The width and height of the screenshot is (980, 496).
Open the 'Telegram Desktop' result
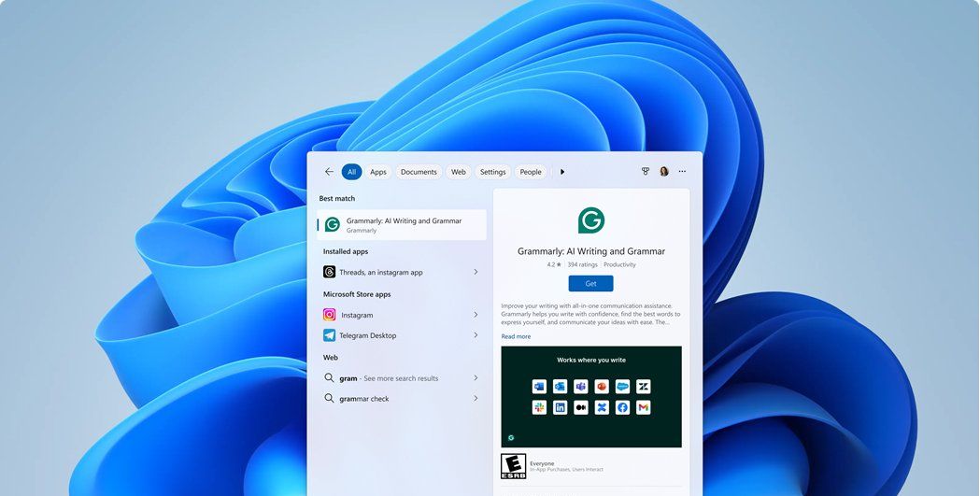pyautogui.click(x=402, y=335)
